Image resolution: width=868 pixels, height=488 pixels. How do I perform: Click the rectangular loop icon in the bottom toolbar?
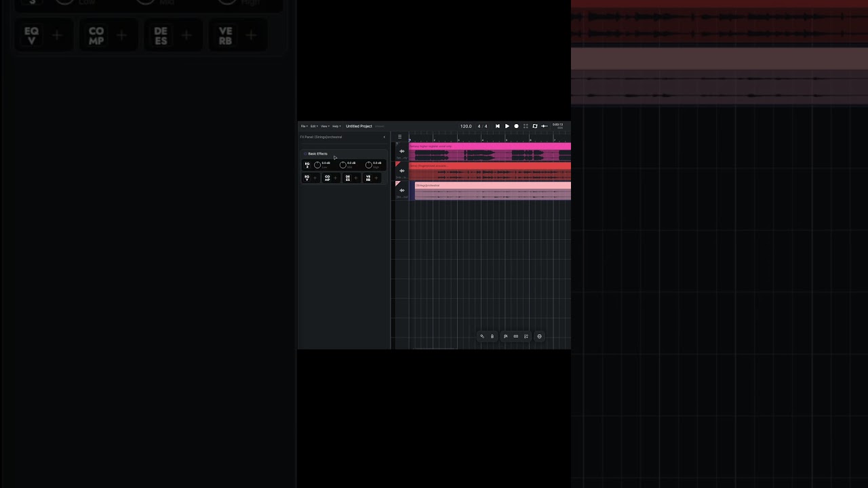515,336
